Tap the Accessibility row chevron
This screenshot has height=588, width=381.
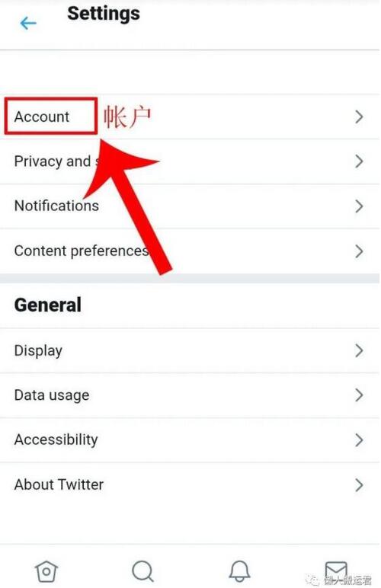(359, 440)
